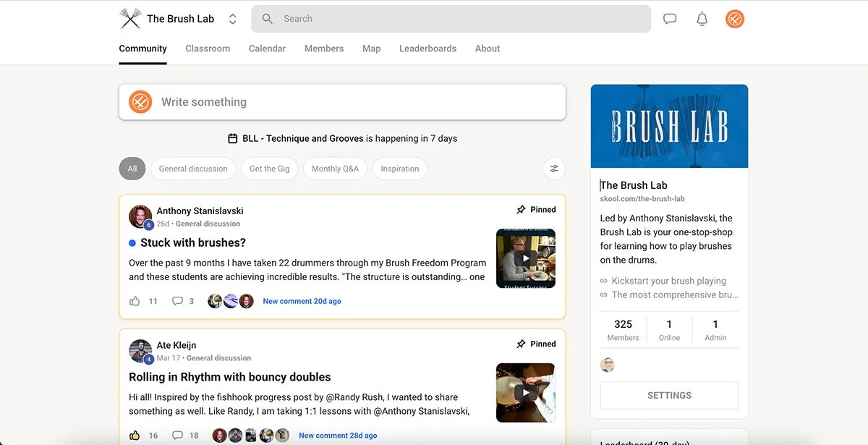This screenshot has width=868, height=445.
Task: Open the notifications bell
Action: [x=702, y=19]
